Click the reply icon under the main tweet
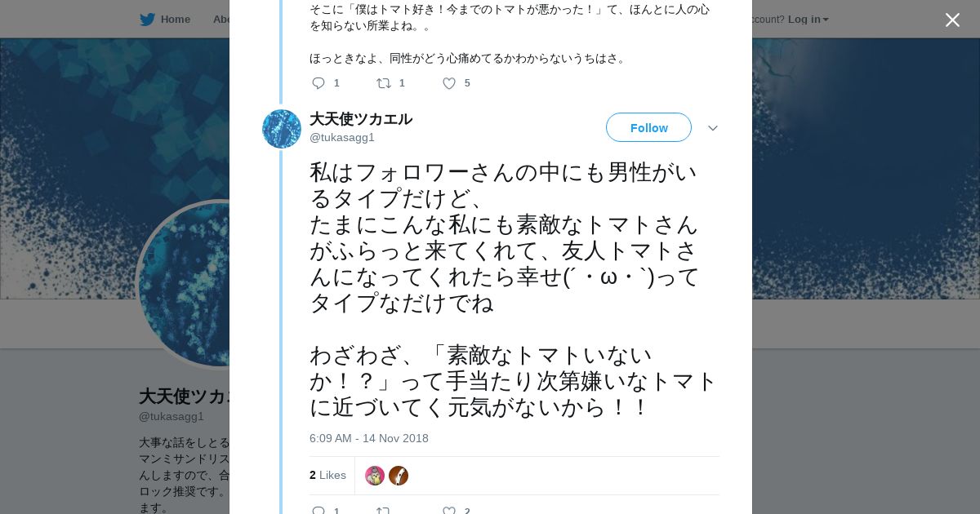980x514 pixels. [x=318, y=511]
